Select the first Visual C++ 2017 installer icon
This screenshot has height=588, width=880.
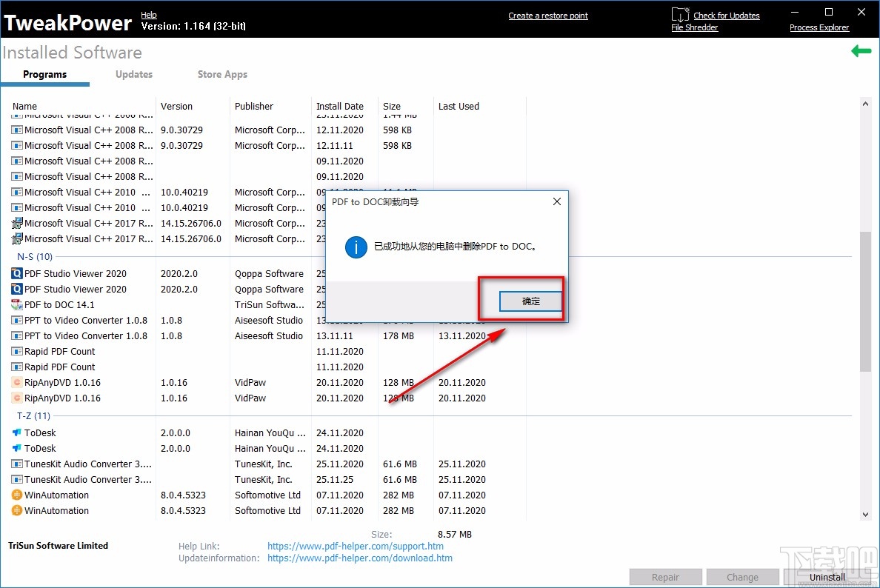(17, 224)
